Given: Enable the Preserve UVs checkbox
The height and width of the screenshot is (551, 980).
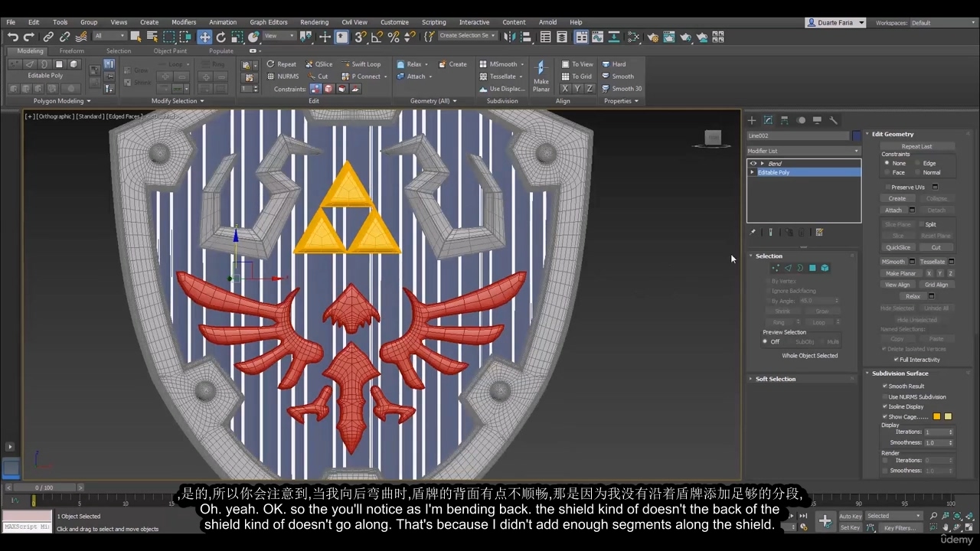Looking at the screenshot, I should click(x=887, y=187).
